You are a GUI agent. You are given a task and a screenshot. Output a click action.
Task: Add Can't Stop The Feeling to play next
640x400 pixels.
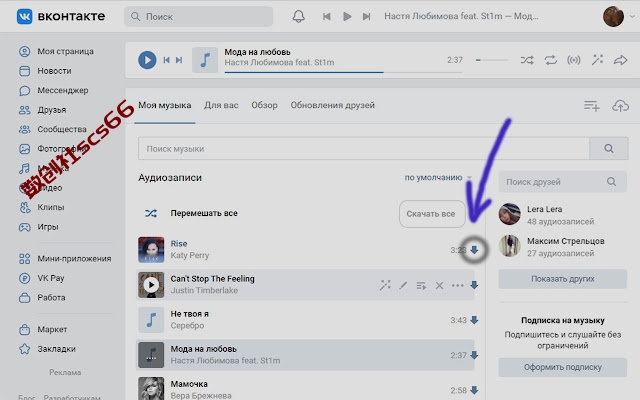(421, 285)
